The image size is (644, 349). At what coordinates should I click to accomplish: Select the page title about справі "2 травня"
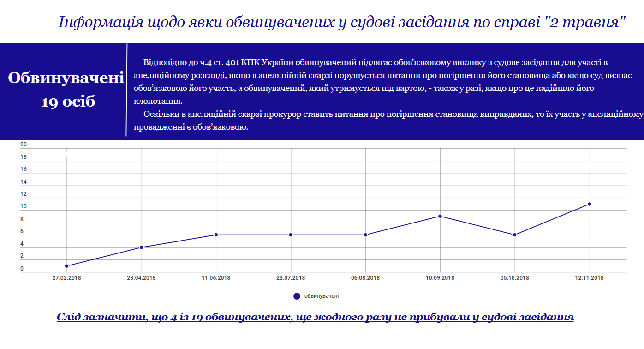pyautogui.click(x=342, y=22)
